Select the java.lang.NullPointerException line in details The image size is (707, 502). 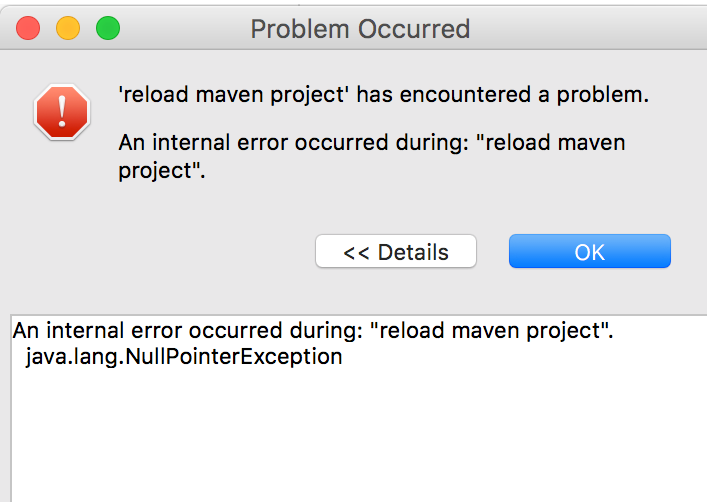coord(184,356)
